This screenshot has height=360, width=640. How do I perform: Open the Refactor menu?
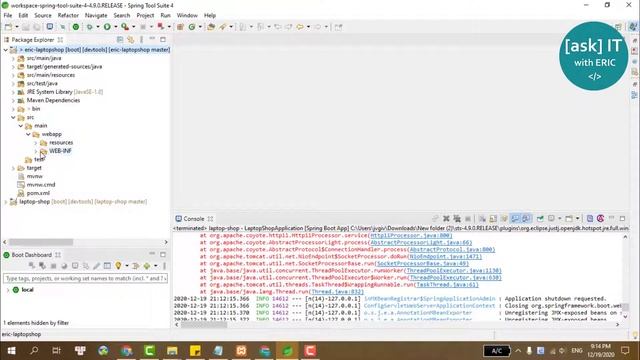point(68,16)
